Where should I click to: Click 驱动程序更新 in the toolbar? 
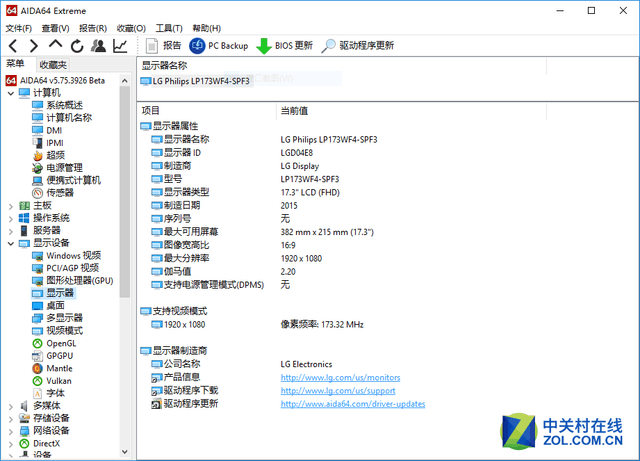coord(358,45)
